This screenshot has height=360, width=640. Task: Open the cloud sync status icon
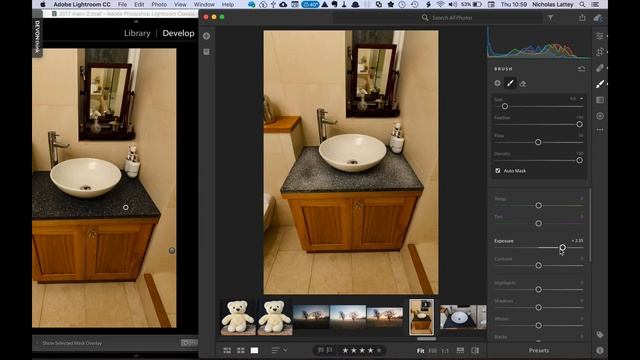598,18
